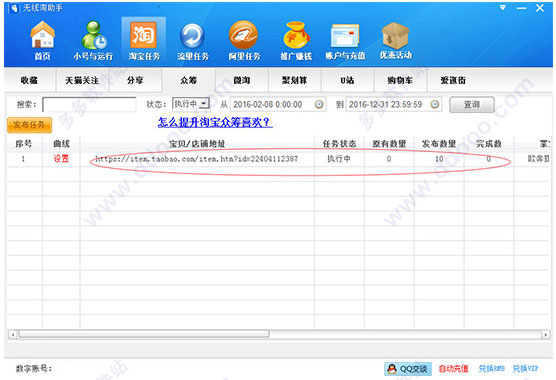The width and height of the screenshot is (556, 380).
Task: Click the 发布任务 publish button
Action: [29, 125]
